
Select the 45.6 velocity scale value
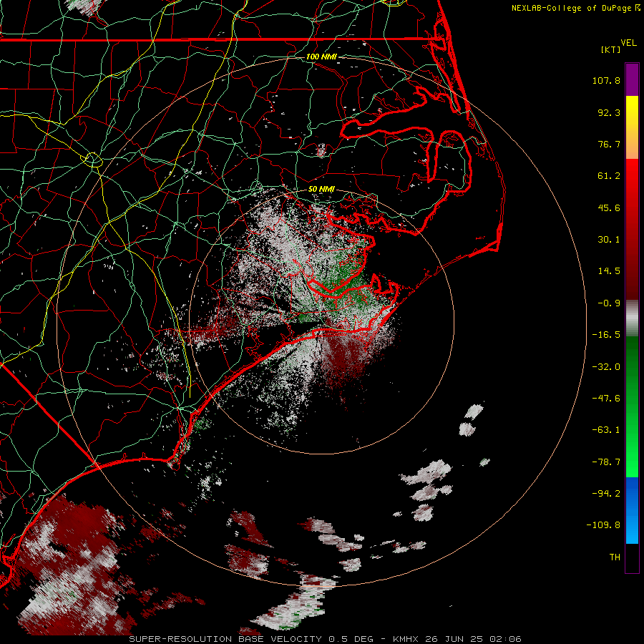[x=609, y=208]
